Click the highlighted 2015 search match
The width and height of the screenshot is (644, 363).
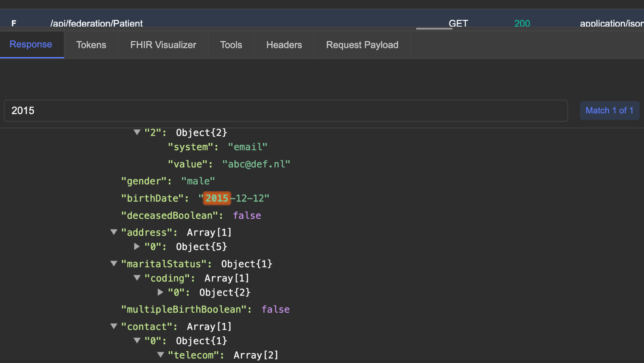217,198
